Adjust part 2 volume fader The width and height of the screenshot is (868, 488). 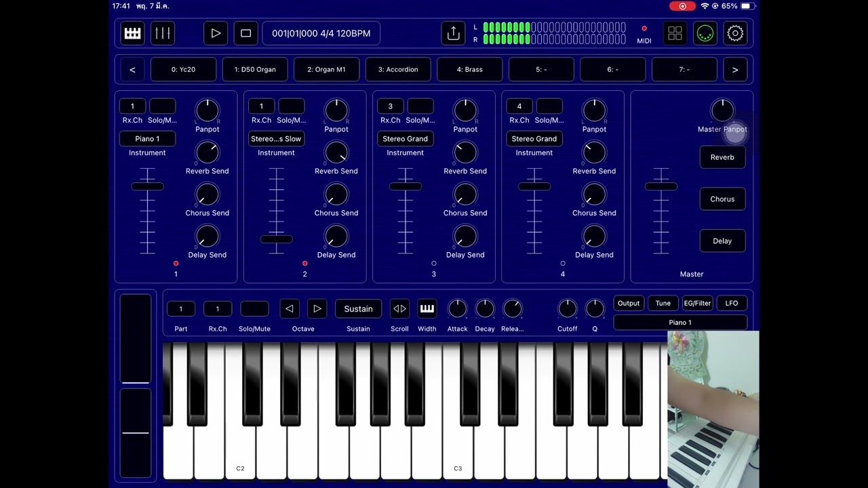[x=276, y=239]
